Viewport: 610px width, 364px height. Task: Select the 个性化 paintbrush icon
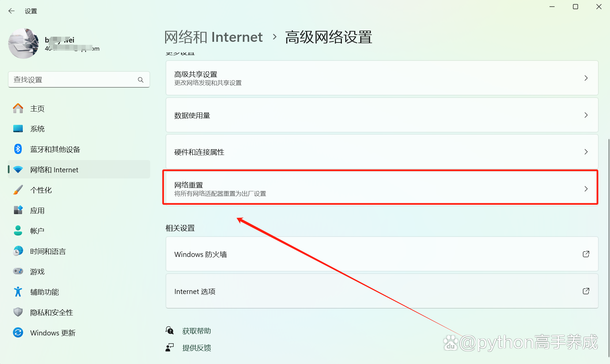click(18, 190)
